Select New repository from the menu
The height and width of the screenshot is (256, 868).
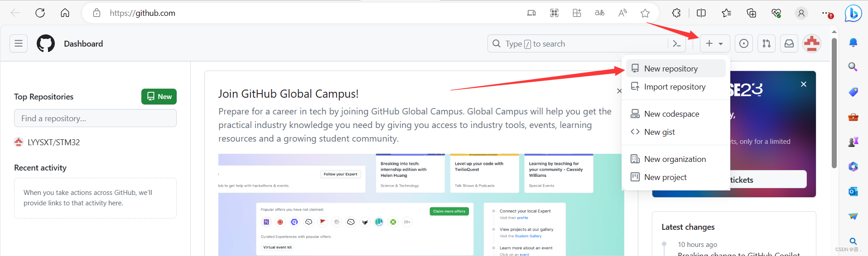click(676, 69)
